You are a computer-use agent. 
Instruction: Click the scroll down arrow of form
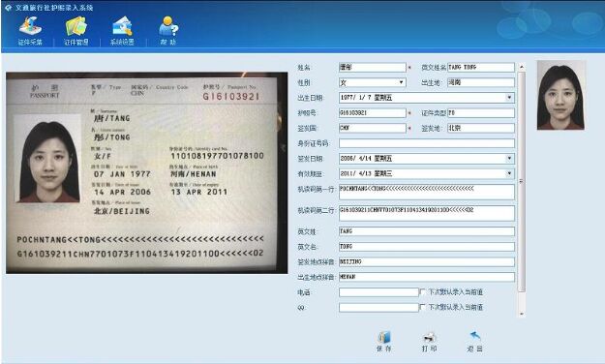point(522,314)
